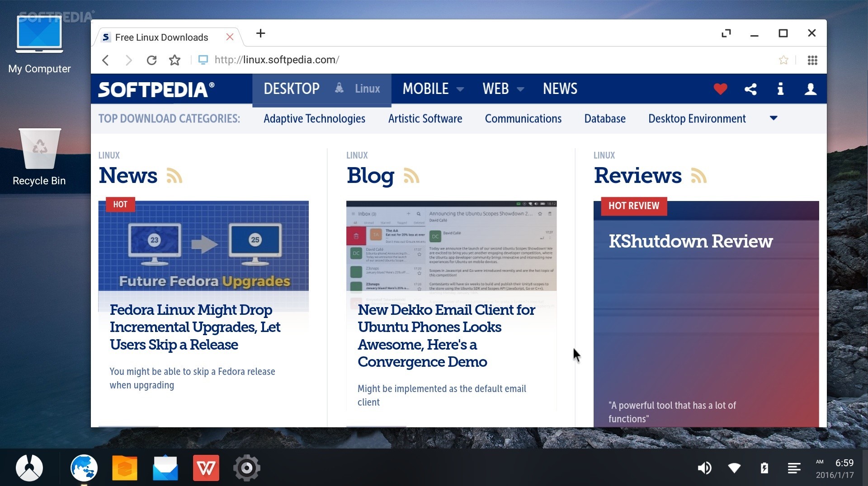Select the DESKTOP navigation item

tap(292, 89)
